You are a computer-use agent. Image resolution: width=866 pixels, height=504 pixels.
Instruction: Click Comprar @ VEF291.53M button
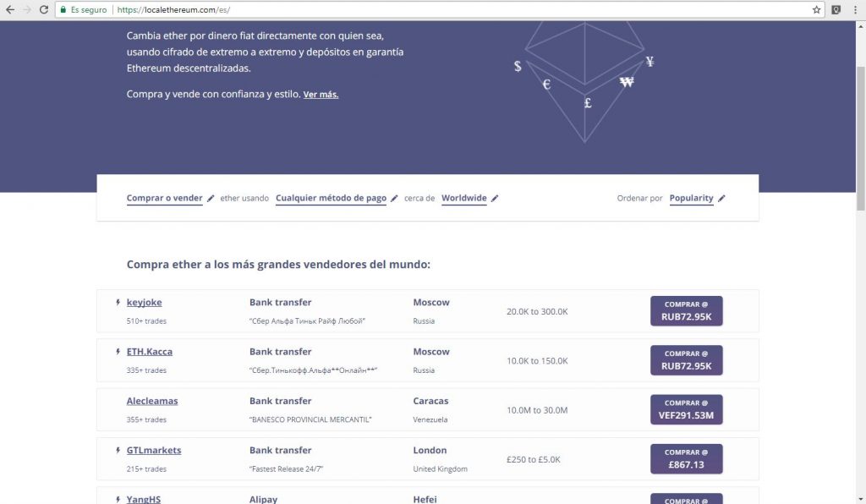687,409
